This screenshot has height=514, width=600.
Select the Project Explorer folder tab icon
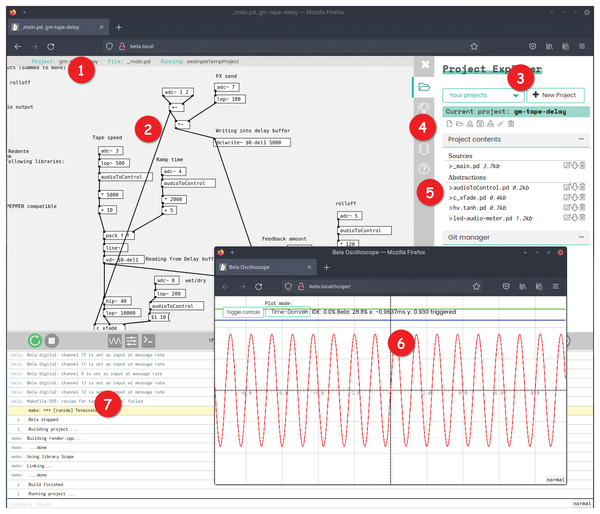pyautogui.click(x=424, y=87)
